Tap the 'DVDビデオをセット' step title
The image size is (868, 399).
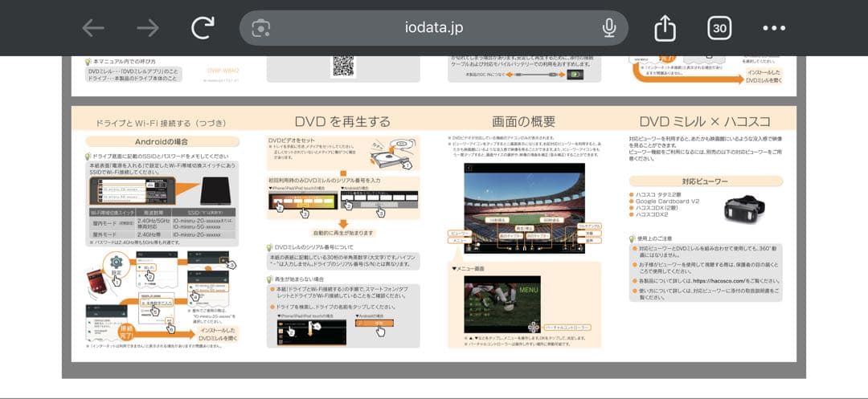(x=292, y=140)
